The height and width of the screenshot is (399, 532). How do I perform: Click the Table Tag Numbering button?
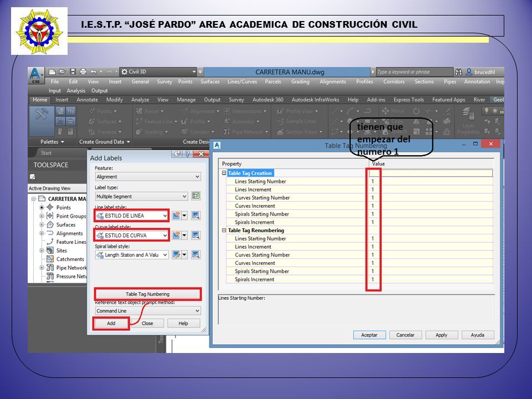147,294
